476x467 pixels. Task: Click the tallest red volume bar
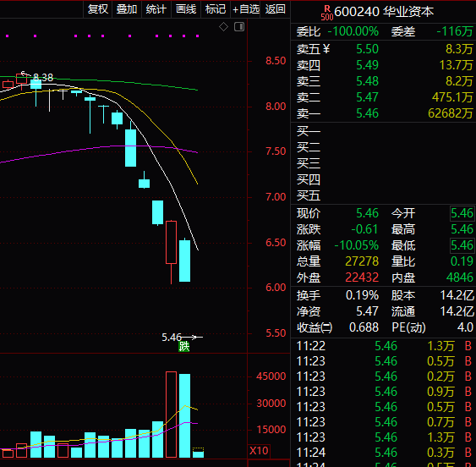172,415
